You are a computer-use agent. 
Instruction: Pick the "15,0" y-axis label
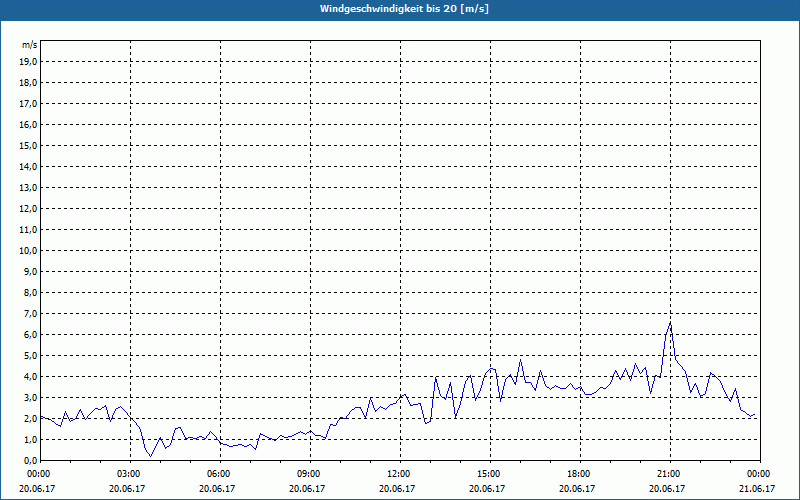(28, 145)
